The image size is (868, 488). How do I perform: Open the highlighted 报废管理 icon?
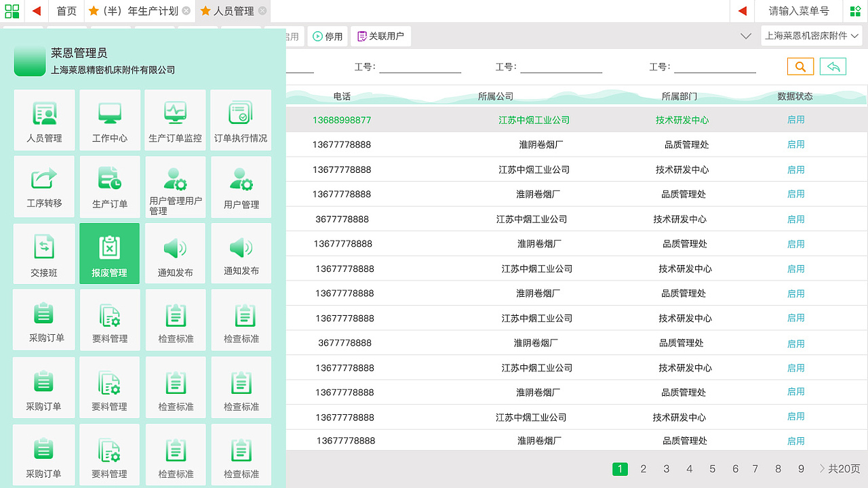(x=109, y=253)
